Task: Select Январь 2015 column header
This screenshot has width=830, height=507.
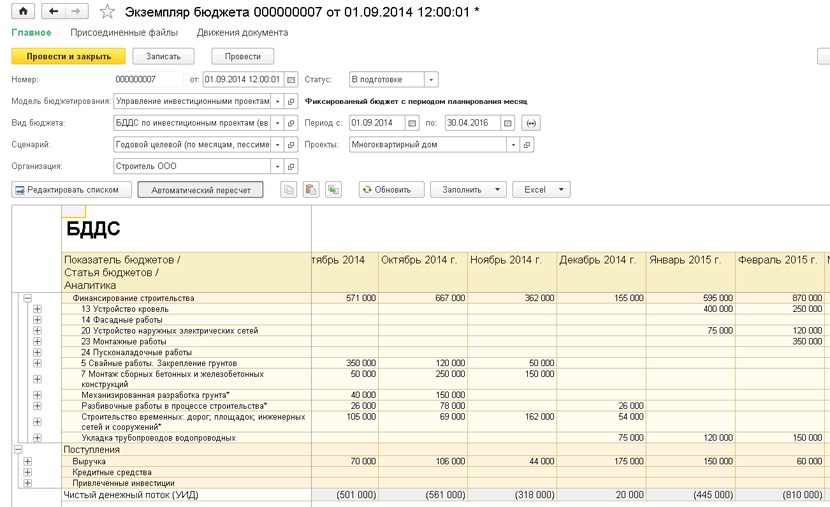Action: (691, 272)
